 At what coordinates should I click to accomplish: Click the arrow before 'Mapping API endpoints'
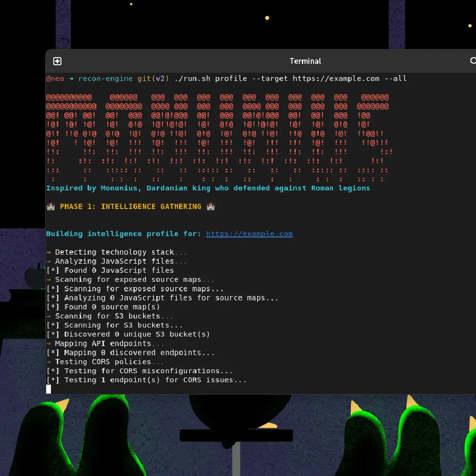point(49,344)
